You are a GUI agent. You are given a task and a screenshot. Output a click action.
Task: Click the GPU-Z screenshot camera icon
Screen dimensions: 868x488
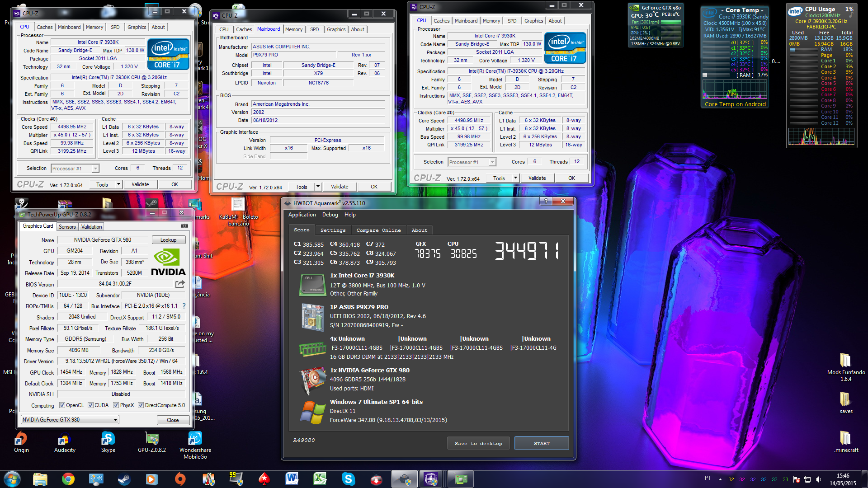(184, 226)
